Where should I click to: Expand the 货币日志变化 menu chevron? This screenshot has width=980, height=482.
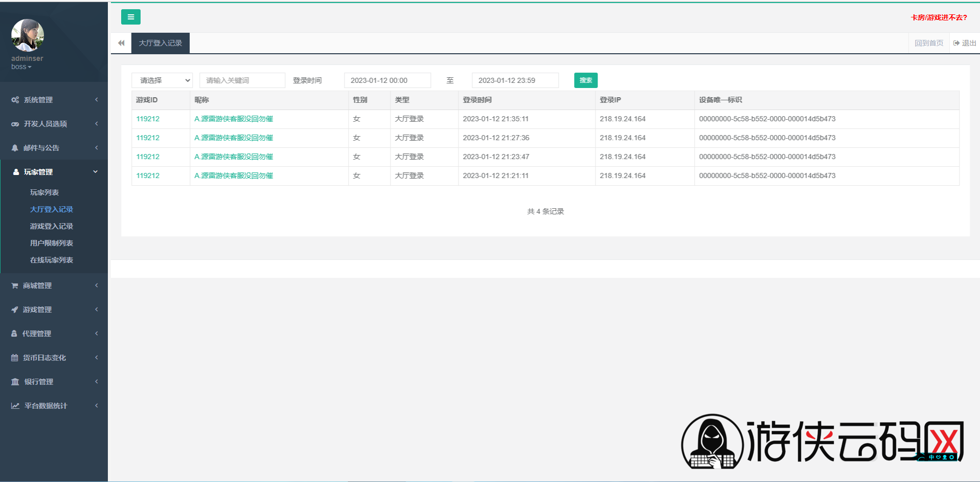(x=96, y=358)
